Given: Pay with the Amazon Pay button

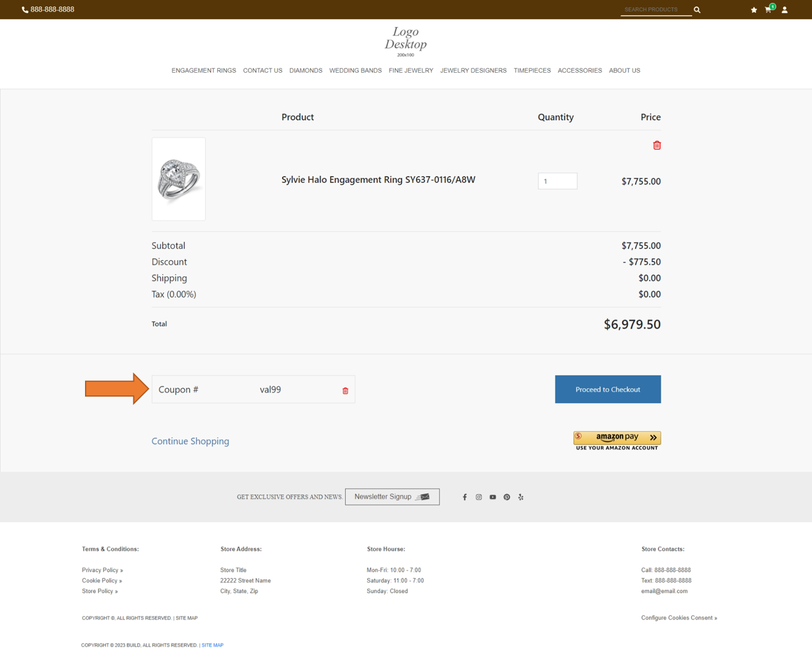Looking at the screenshot, I should coord(617,438).
